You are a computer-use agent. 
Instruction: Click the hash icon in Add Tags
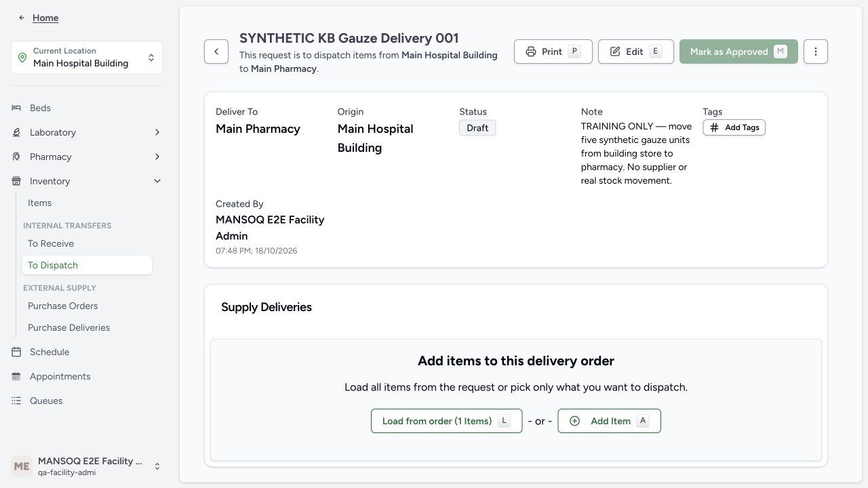(715, 127)
